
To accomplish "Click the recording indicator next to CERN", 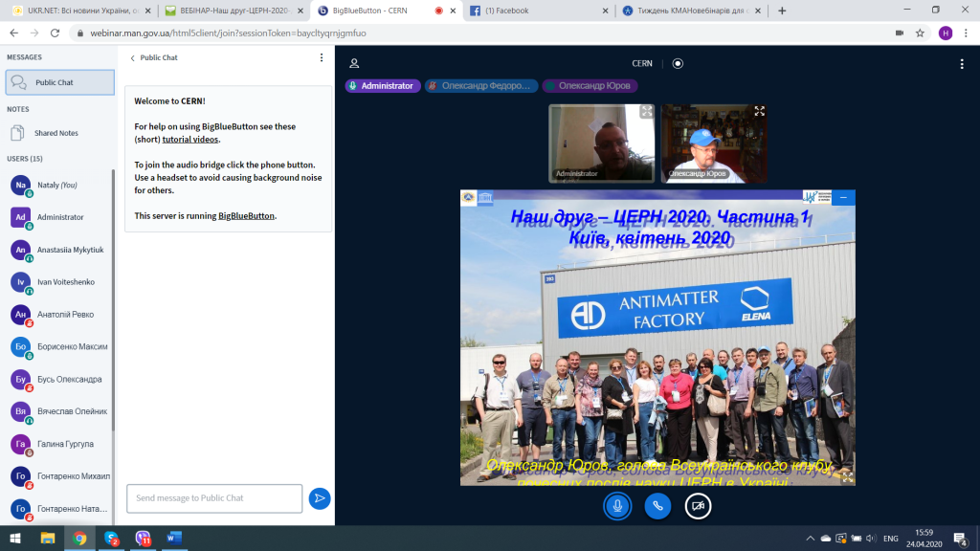I will click(678, 63).
